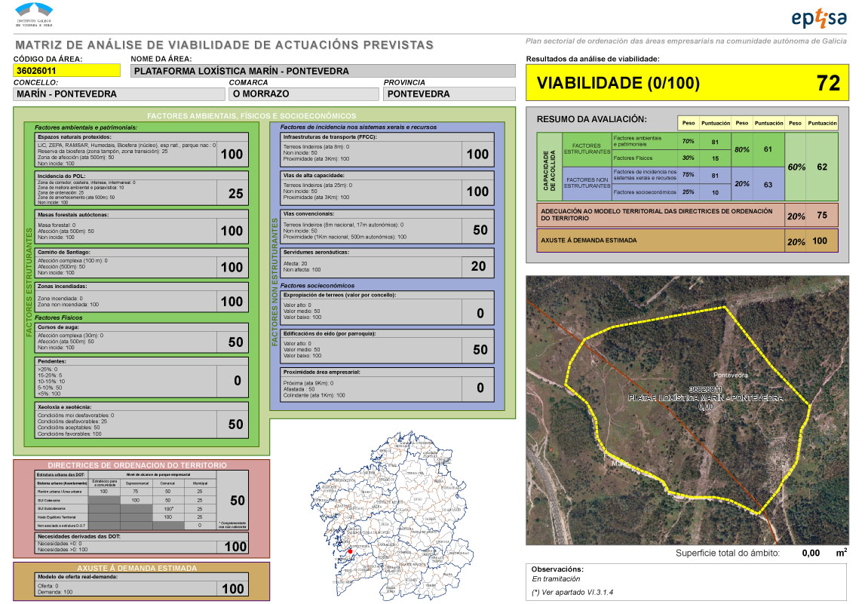Viewport: 868px width, 604px height.
Task: Open the aerial photo of the site
Action: tap(686, 409)
